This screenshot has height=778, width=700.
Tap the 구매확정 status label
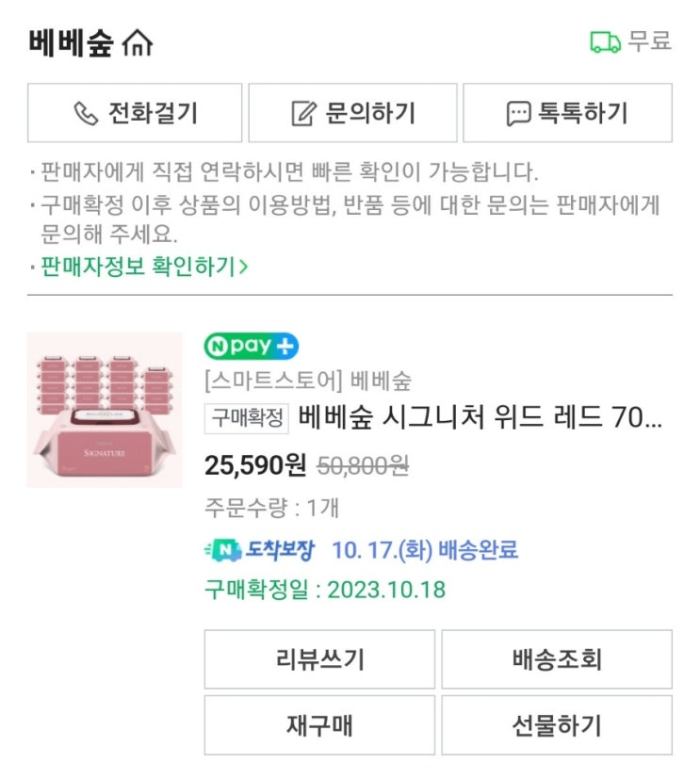click(x=247, y=418)
